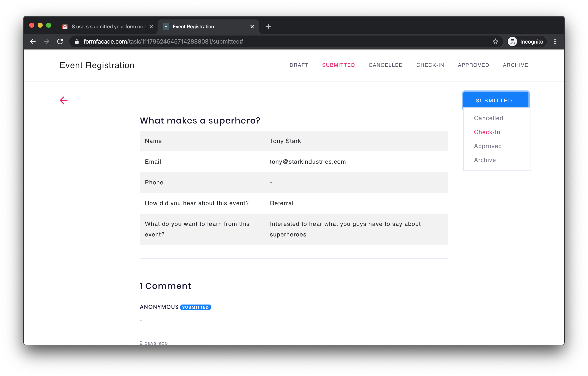Viewport: 588px width, 376px height.
Task: Click the Incognito profile icon
Action: 512,41
